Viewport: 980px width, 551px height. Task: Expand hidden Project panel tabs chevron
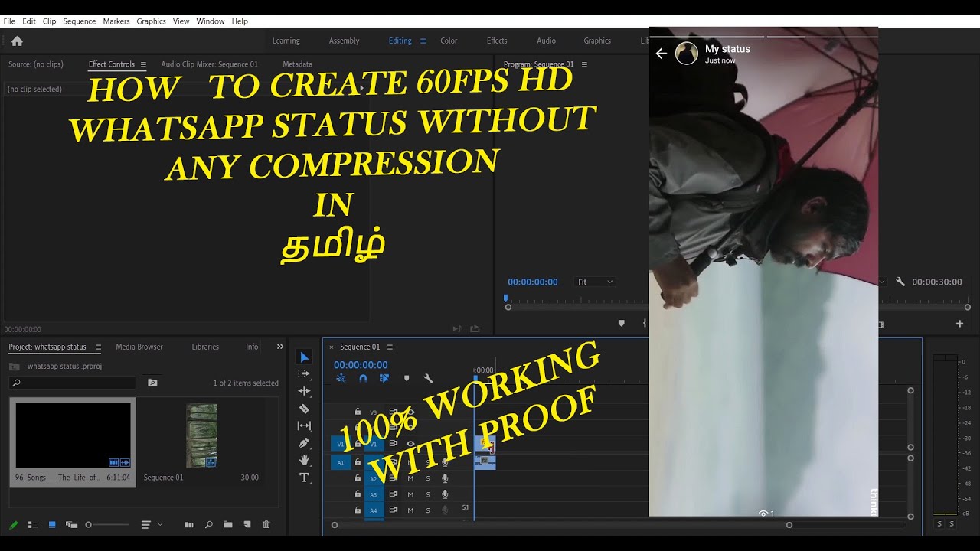[279, 347]
